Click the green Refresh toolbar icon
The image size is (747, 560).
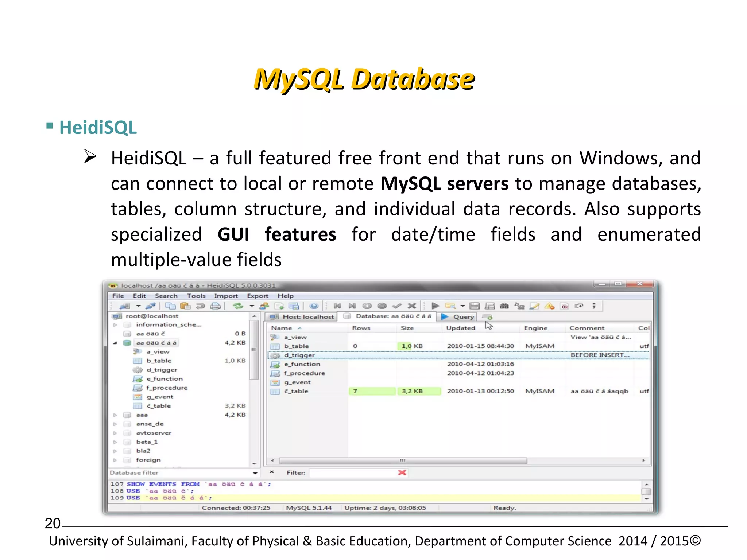238,306
